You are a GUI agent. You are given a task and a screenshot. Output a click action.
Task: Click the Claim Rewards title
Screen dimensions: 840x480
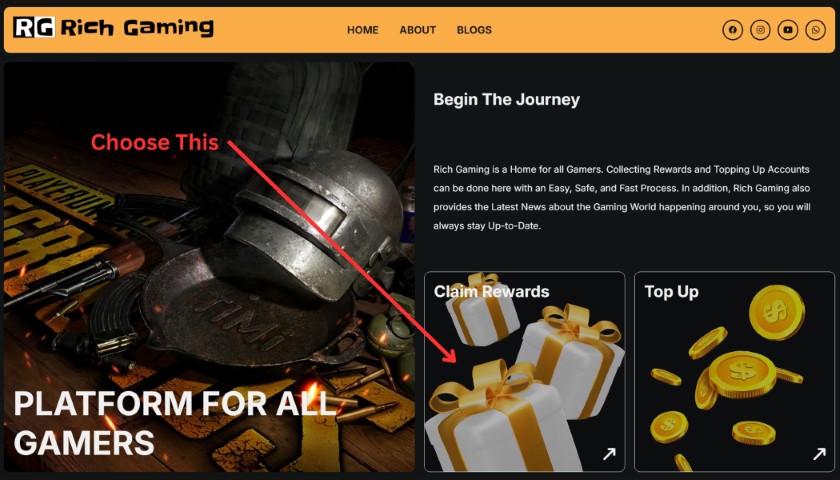pyautogui.click(x=491, y=291)
